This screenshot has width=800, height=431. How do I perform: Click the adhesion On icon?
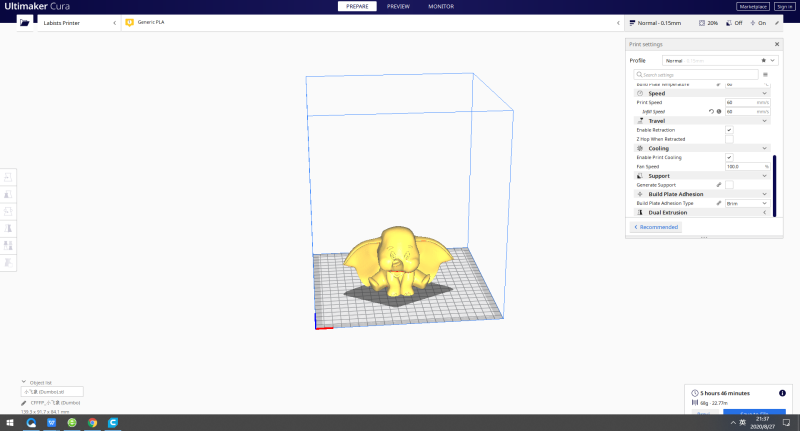(x=753, y=23)
